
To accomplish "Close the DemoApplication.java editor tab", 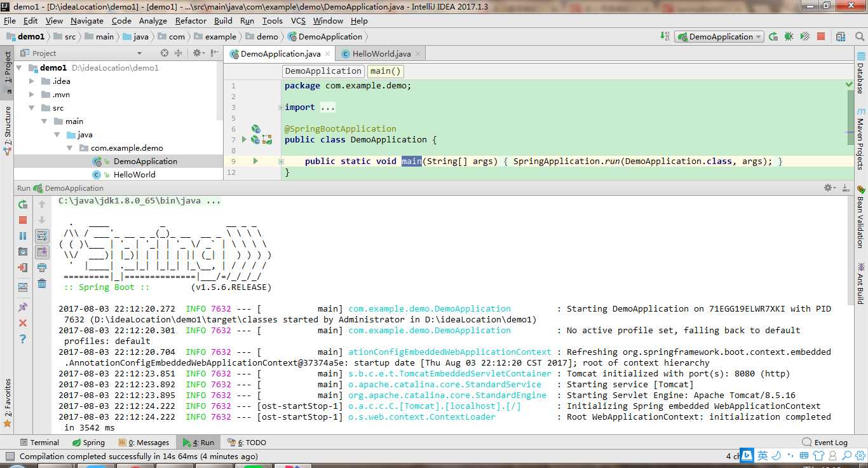I will pyautogui.click(x=328, y=55).
